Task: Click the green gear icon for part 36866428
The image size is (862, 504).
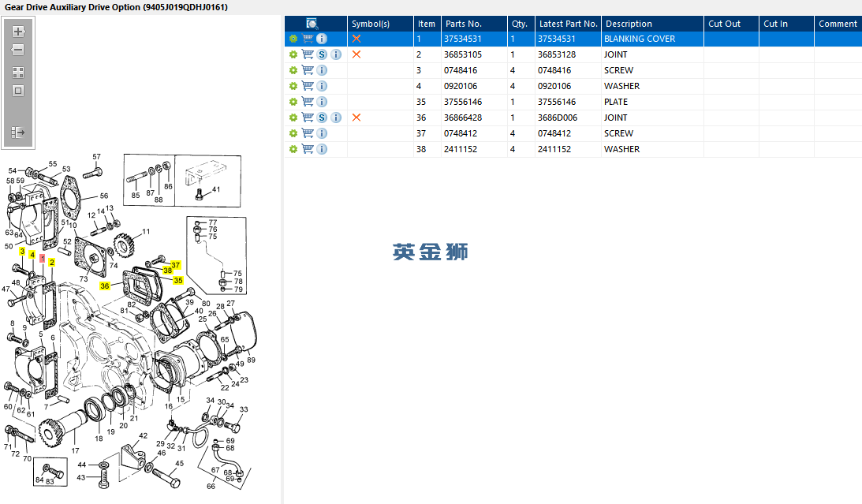Action: point(293,118)
